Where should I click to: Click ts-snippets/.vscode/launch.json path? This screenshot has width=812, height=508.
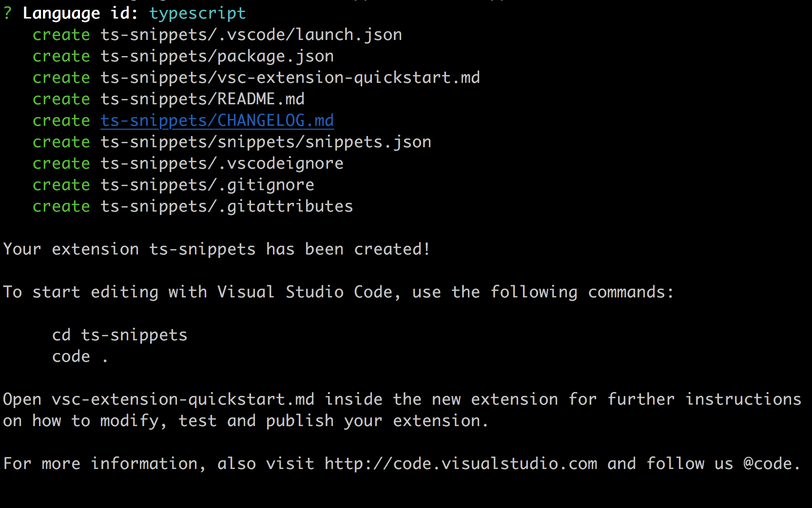pos(251,35)
